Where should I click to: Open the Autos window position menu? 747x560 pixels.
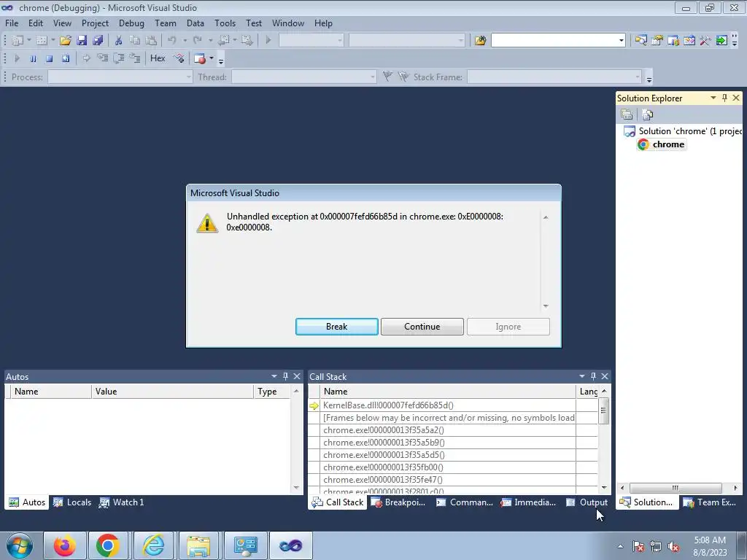click(274, 376)
